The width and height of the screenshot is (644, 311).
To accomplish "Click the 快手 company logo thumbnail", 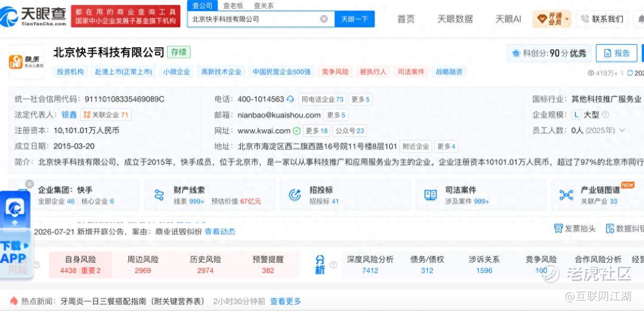I will point(26,62).
